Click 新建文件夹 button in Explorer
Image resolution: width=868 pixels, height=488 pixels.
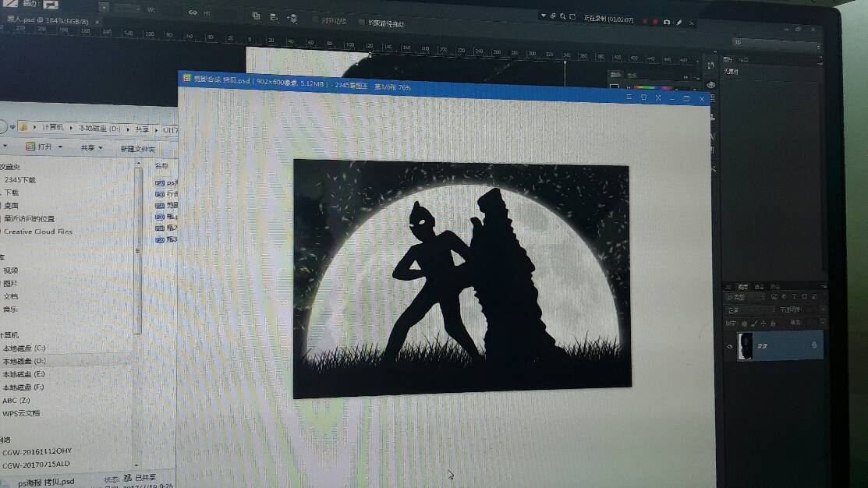(138, 149)
